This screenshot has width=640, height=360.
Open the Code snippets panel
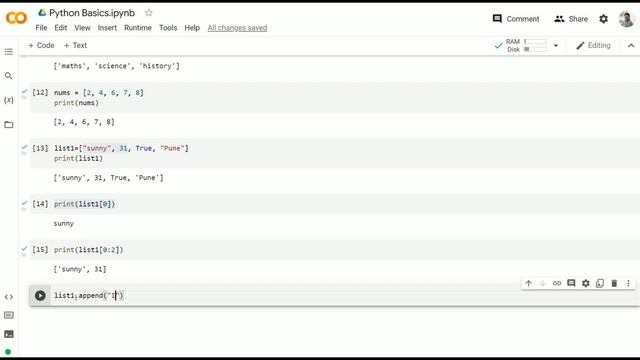(x=9, y=297)
